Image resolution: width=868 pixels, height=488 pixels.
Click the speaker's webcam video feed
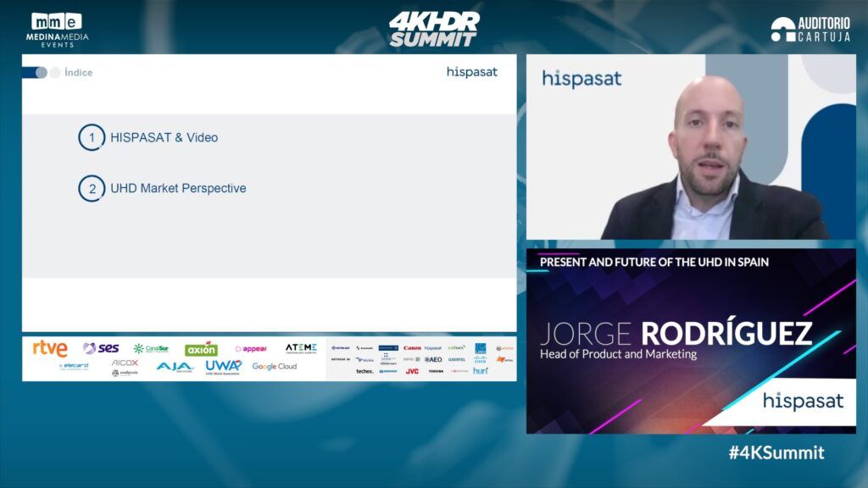pyautogui.click(x=691, y=147)
